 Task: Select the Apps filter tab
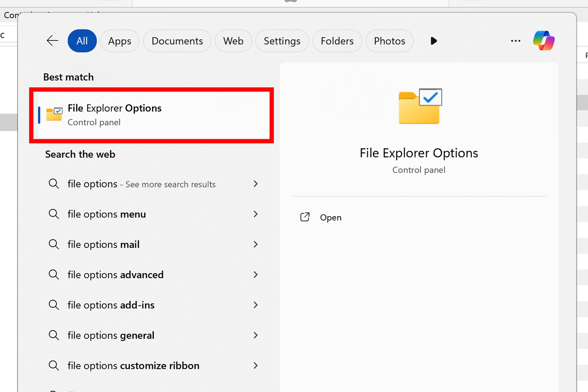120,41
